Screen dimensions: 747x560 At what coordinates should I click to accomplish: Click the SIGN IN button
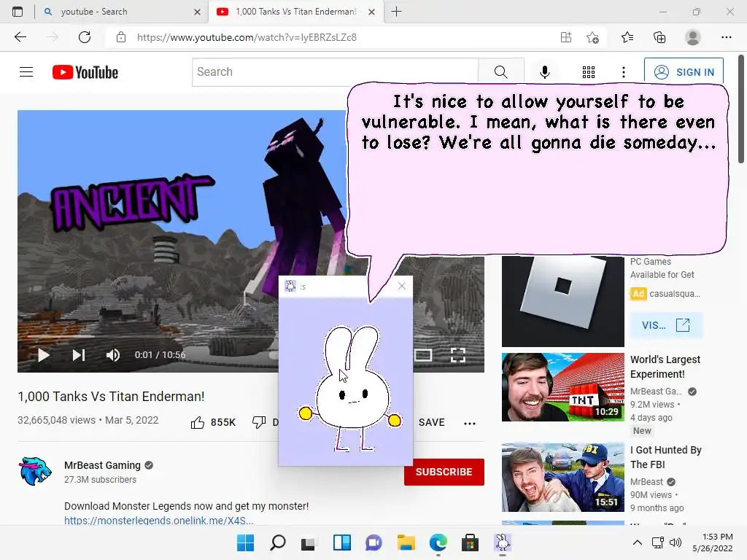coord(684,72)
